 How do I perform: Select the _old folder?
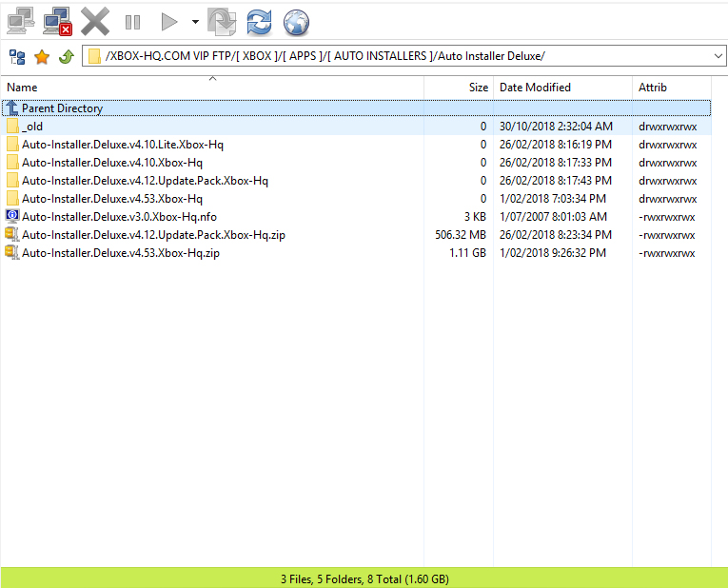click(32, 127)
